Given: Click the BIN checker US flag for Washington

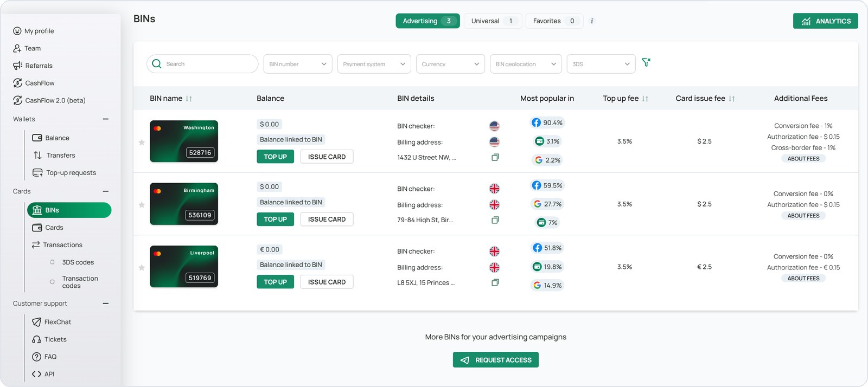Looking at the screenshot, I should tap(494, 126).
